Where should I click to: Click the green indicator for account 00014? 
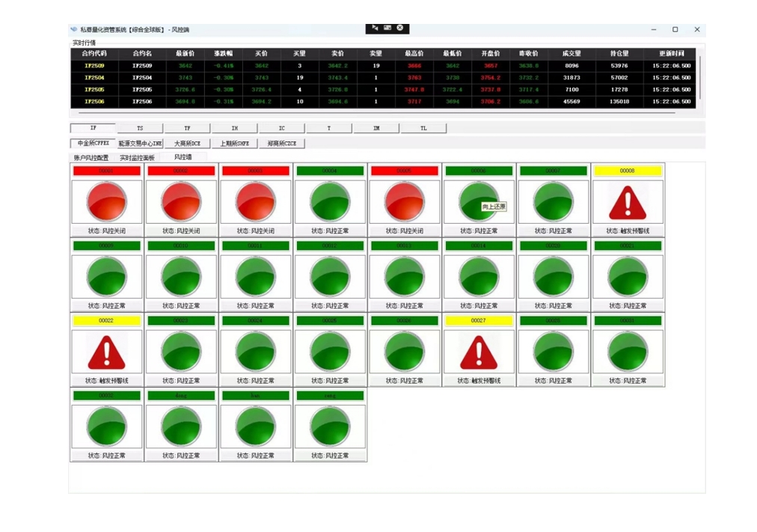[479, 277]
